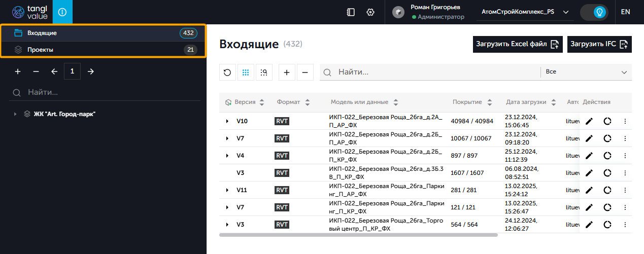644x254 pixels.
Task: Click the horizontal scrollbar below the table
Action: (358, 235)
